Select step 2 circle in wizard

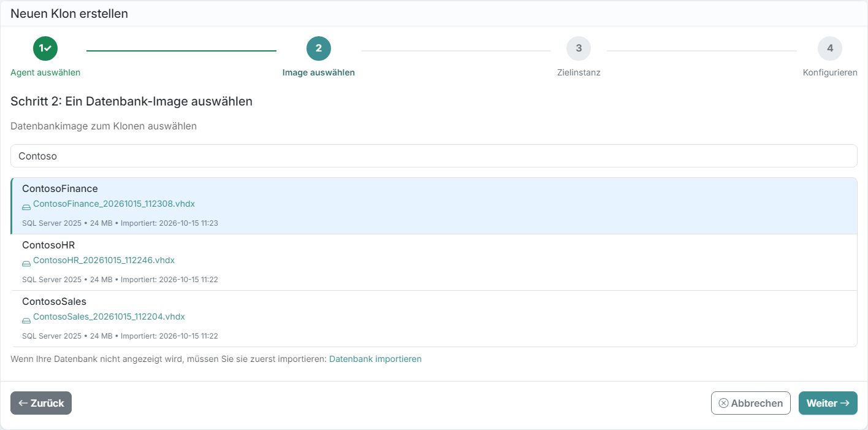point(319,48)
